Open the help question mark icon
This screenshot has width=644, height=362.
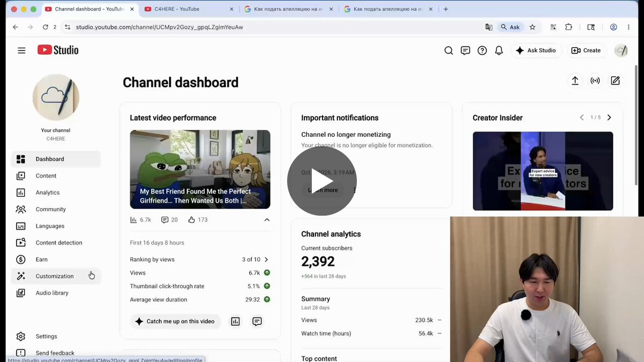(x=482, y=50)
